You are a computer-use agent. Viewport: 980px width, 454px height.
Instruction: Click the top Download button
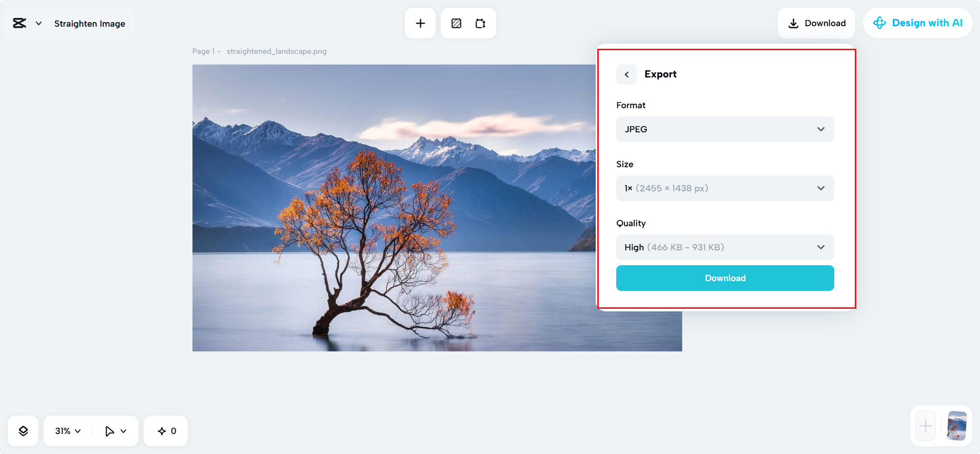(816, 23)
